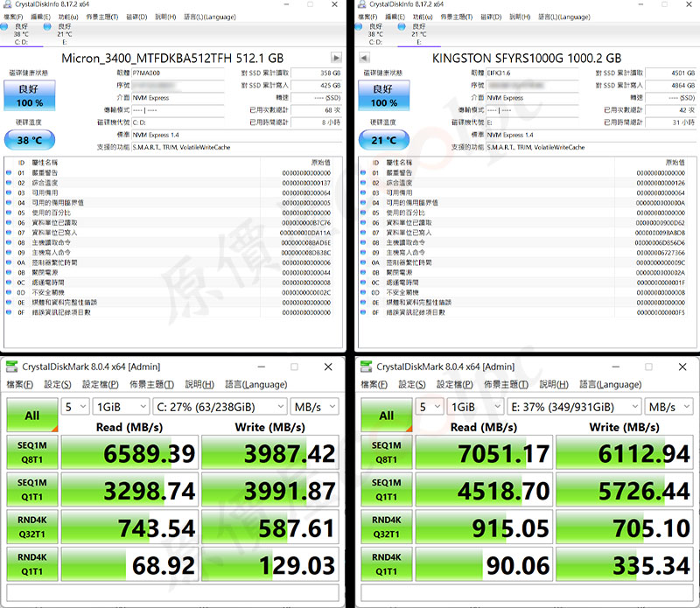Start RND4K Q1T1 test on E: drive
This screenshot has height=608, width=700.
tap(387, 564)
